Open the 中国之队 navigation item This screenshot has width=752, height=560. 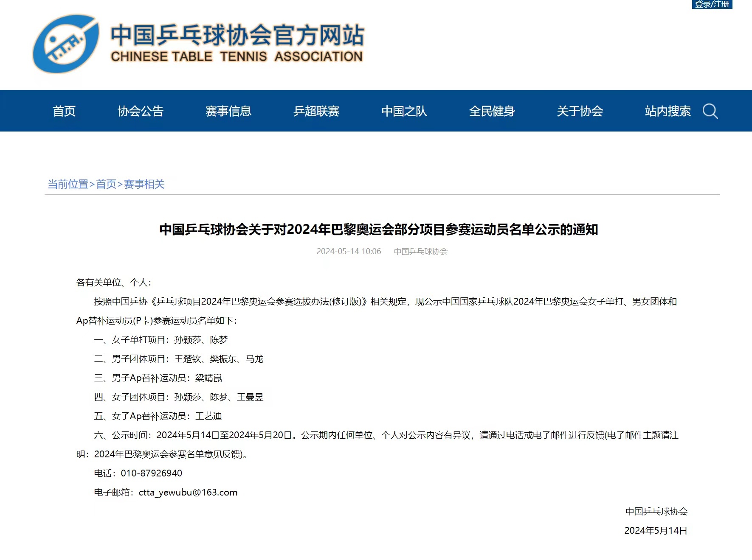point(404,111)
